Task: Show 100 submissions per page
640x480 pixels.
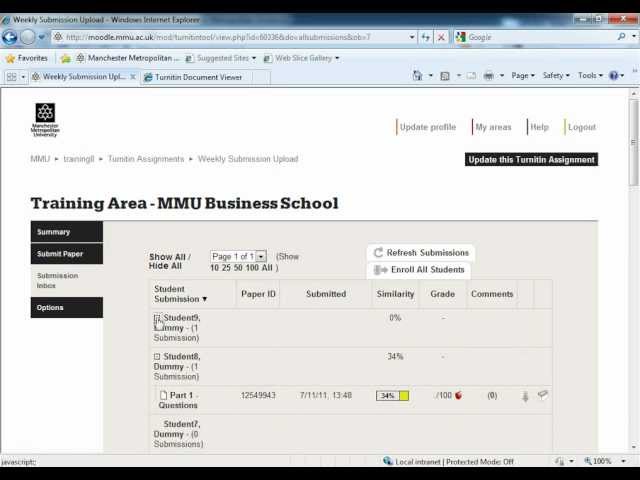Action: click(x=252, y=268)
